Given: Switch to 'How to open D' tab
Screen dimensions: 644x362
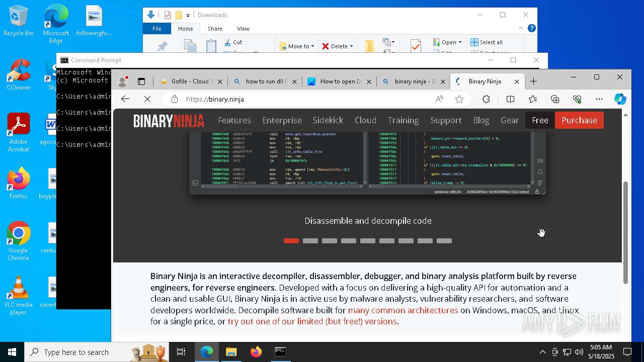Looking at the screenshot, I should pos(340,81).
